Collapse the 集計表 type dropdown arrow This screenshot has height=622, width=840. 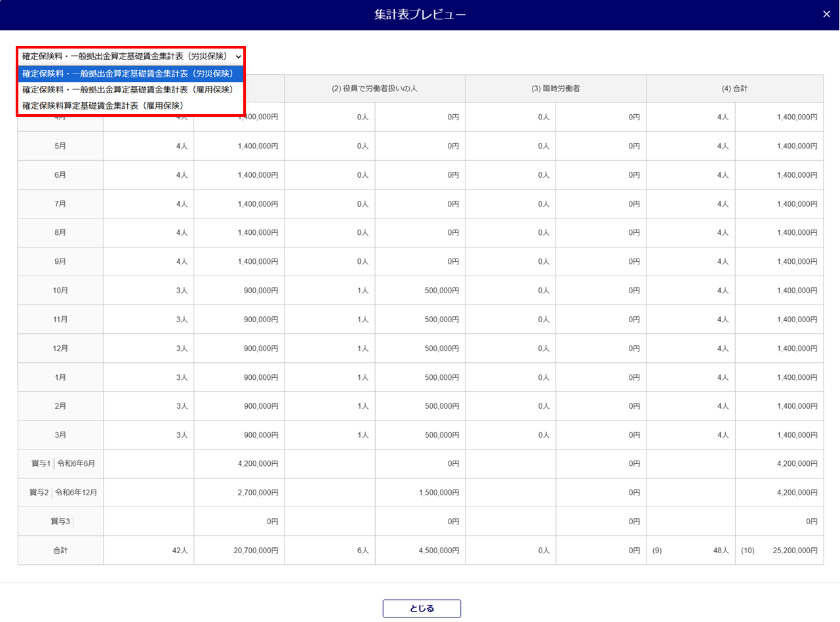click(x=238, y=56)
